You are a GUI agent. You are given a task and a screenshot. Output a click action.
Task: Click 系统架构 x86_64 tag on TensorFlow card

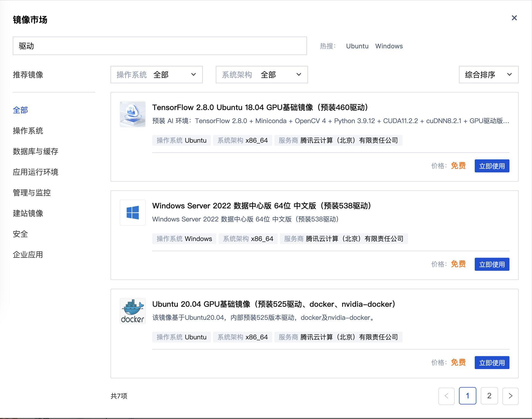tap(242, 140)
